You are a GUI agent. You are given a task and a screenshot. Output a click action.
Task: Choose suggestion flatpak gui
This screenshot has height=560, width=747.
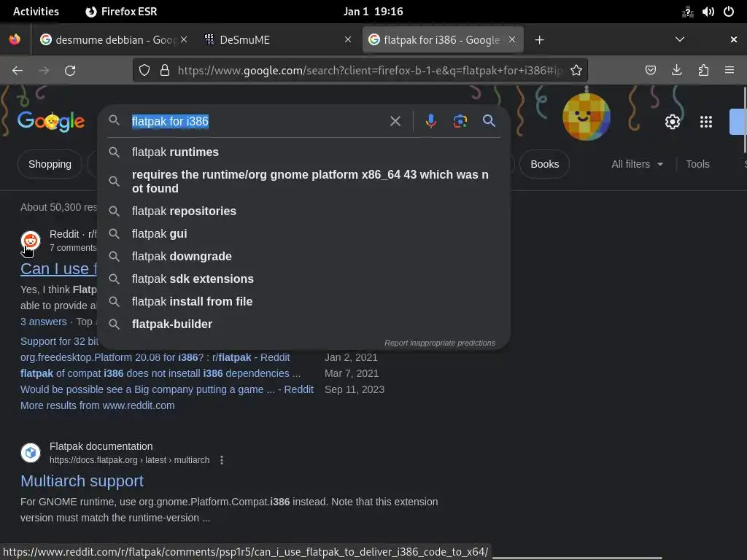click(x=304, y=234)
